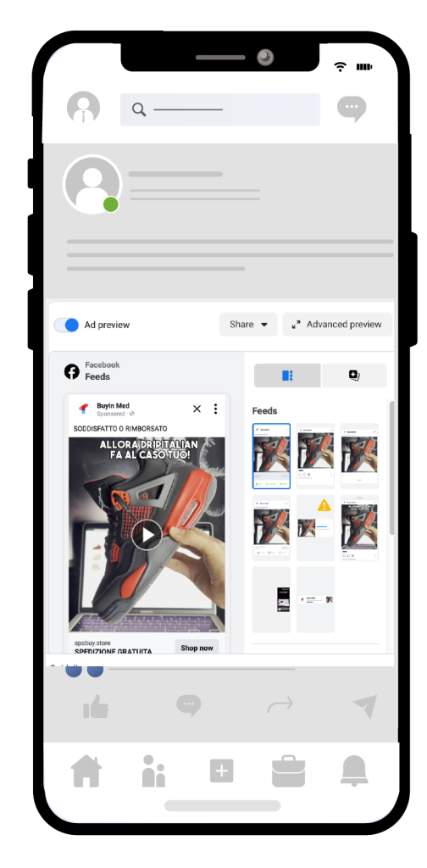This screenshot has width=427, height=868.
Task: Click the placements panel vertical scrollbar
Action: [x=391, y=468]
